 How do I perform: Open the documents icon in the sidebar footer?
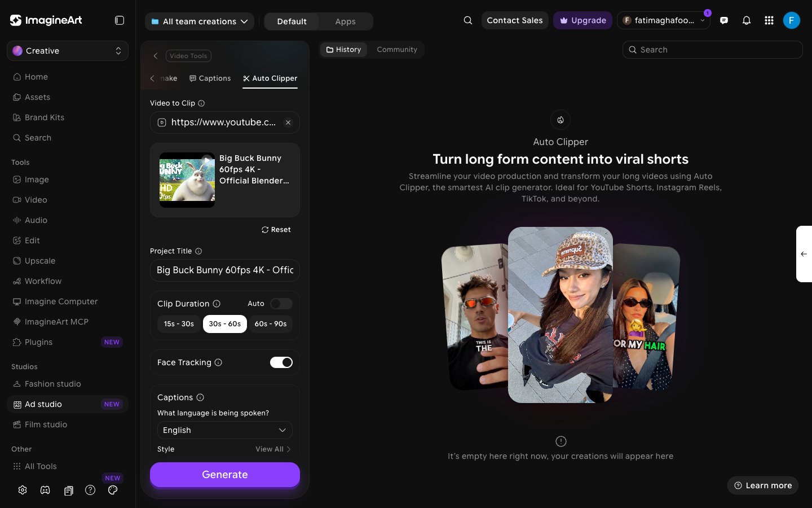tap(68, 491)
